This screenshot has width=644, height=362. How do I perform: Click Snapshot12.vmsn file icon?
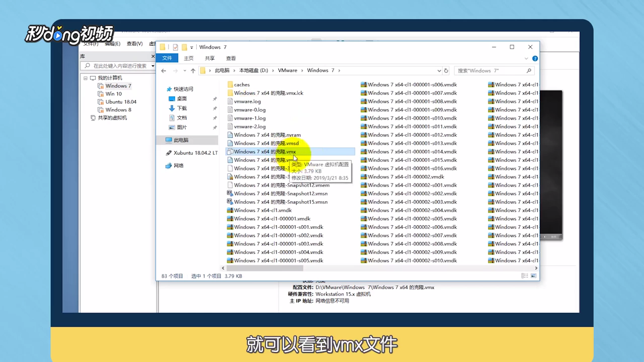(x=230, y=194)
